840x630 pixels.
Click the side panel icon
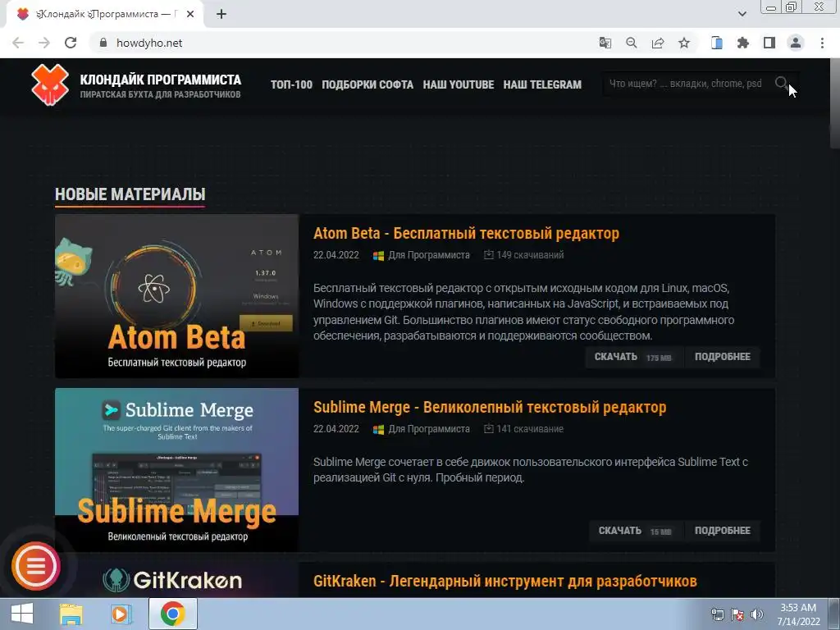(769, 43)
